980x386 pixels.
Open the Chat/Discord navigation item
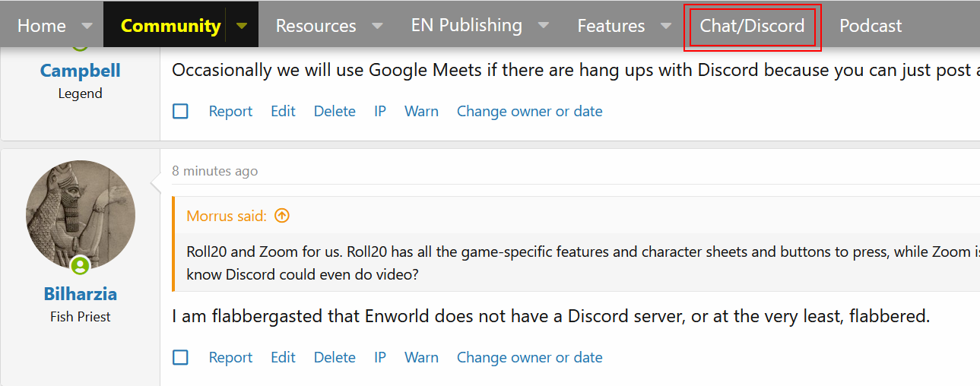pyautogui.click(x=752, y=25)
